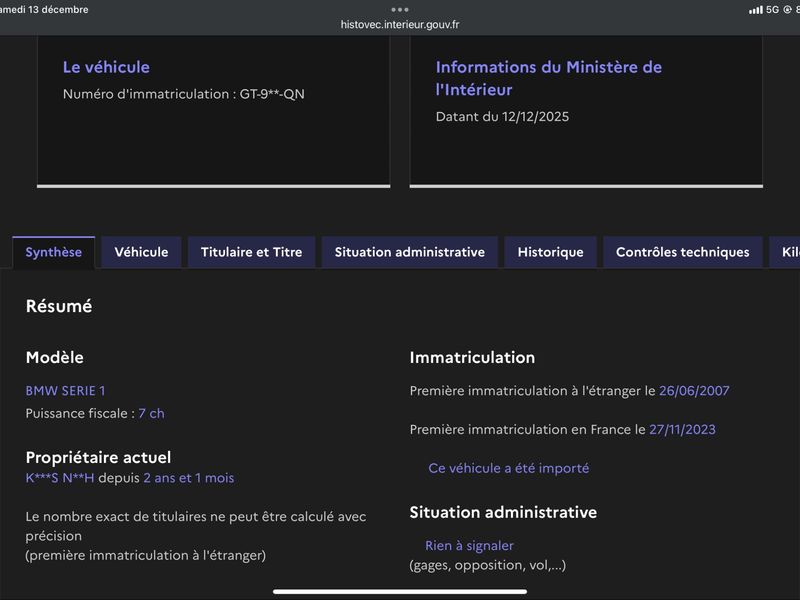800x600 pixels.
Task: Select the Synthèse tab
Action: pos(54,252)
